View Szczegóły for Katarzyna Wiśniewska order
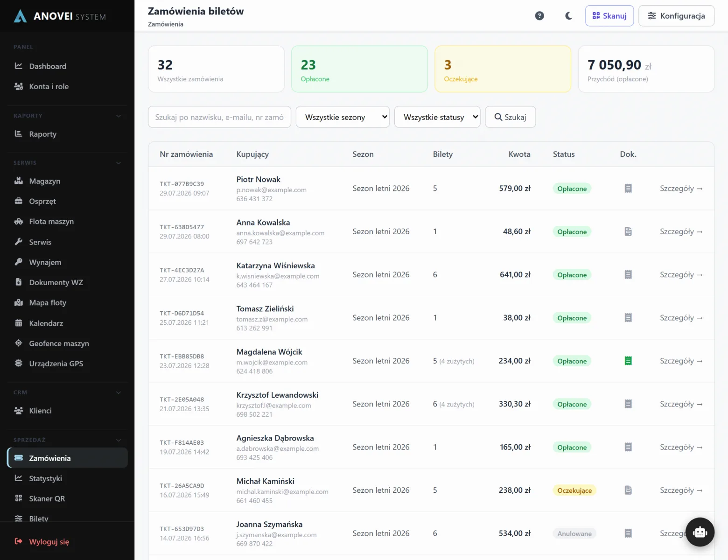Image resolution: width=728 pixels, height=560 pixels. [x=681, y=275]
